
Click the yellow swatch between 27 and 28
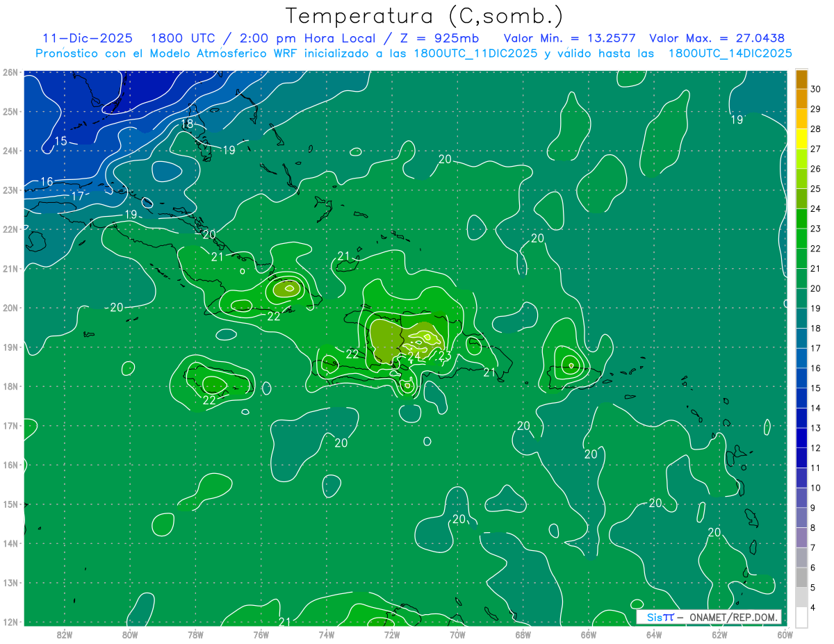coord(801,139)
